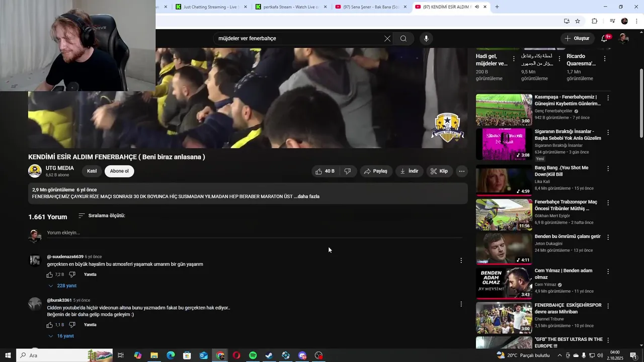Open menu for Fenerbahçe Trabzonspor suggested video
644x362 pixels.
point(608,203)
